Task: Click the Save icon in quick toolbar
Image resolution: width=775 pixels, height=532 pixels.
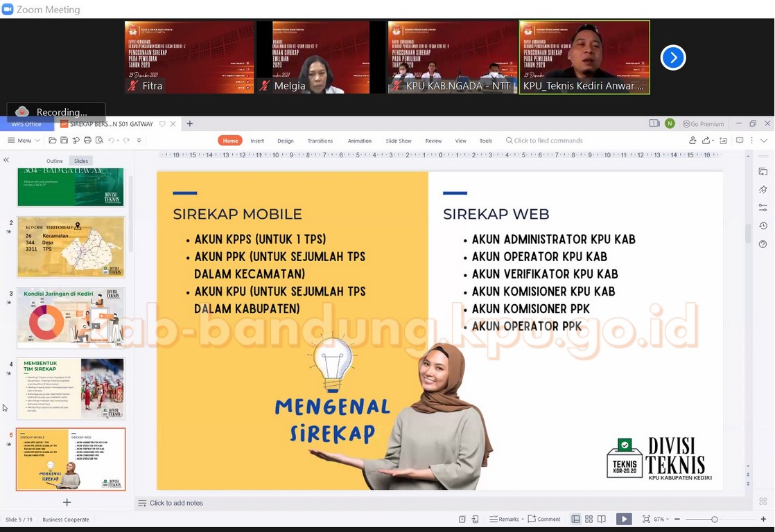Action: 64,141
